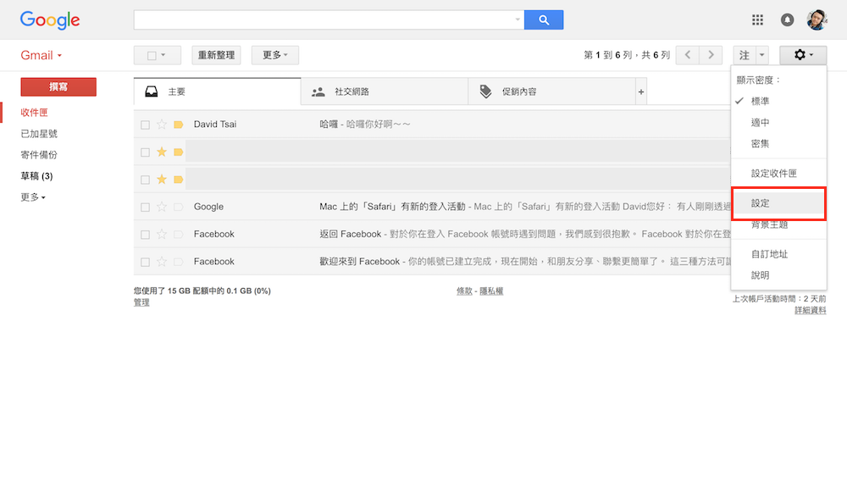Screen dimensions: 847x504
Task: Add a new category tab with the plus icon
Action: coord(641,91)
